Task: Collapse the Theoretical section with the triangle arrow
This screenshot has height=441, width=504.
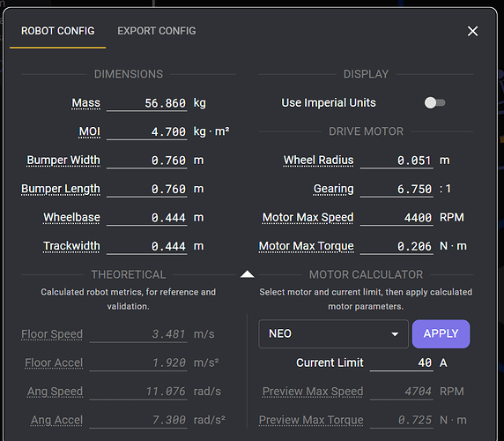Action: (248, 274)
